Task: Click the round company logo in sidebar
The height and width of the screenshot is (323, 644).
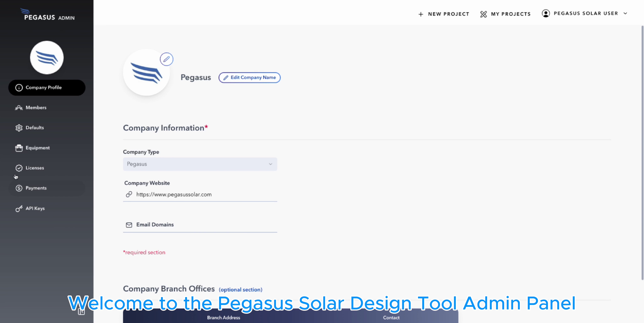Action: 47,57
